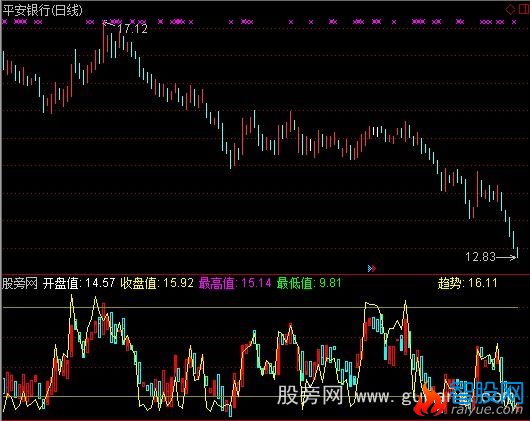Click the 趋势: 16.11 readout
Viewport: 530px width, 421px height.
click(467, 283)
